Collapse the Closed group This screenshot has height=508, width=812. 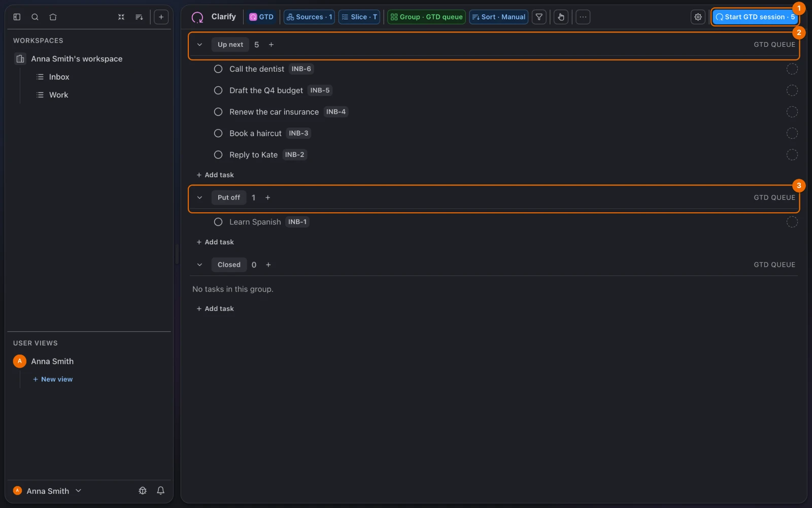(199, 265)
